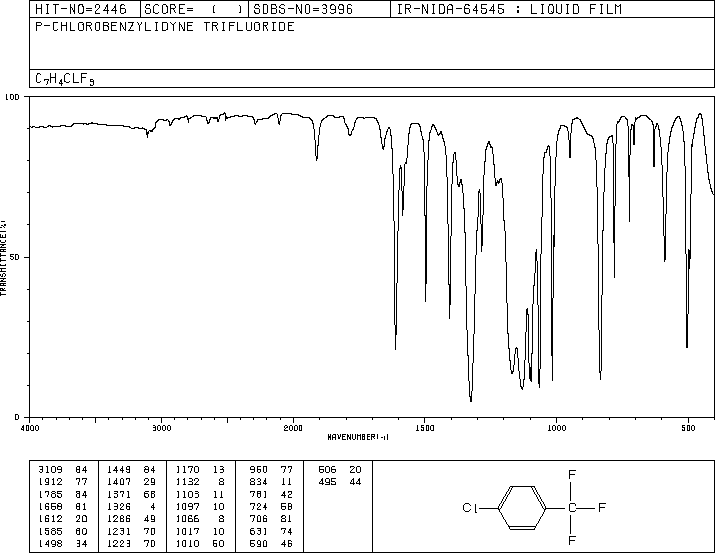Screen dimensions: 715x553
Task: Click the compound name P-CHLOROBENZYLIDYNE TRIFLUORIDE
Action: click(165, 27)
